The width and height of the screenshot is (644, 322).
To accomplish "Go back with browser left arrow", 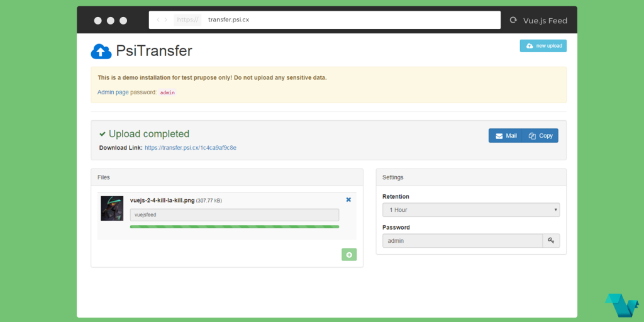I will pyautogui.click(x=158, y=19).
